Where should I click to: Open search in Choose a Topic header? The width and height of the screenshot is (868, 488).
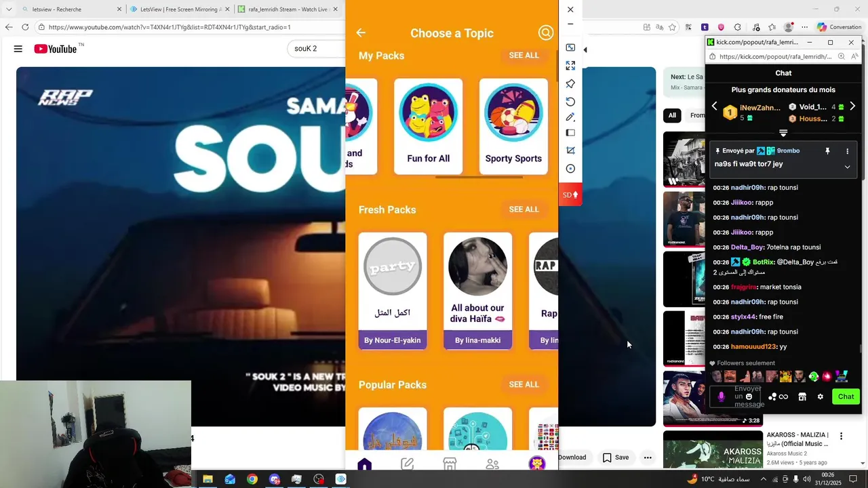(546, 33)
